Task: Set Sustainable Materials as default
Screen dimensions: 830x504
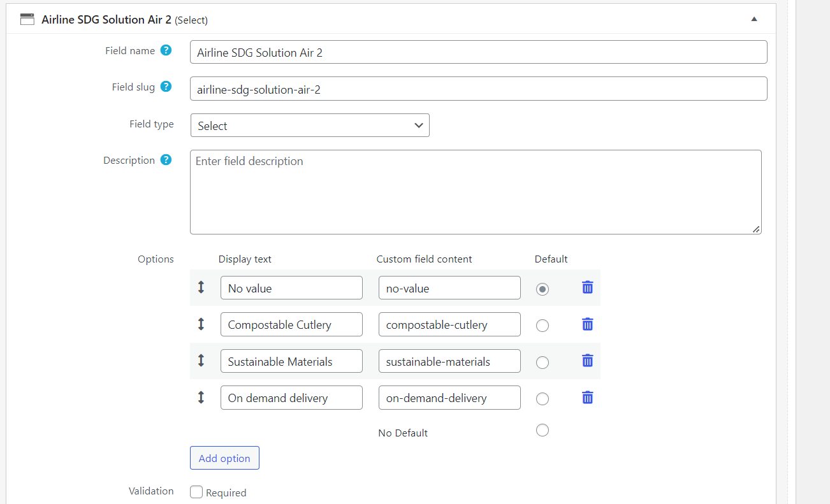Action: point(542,363)
